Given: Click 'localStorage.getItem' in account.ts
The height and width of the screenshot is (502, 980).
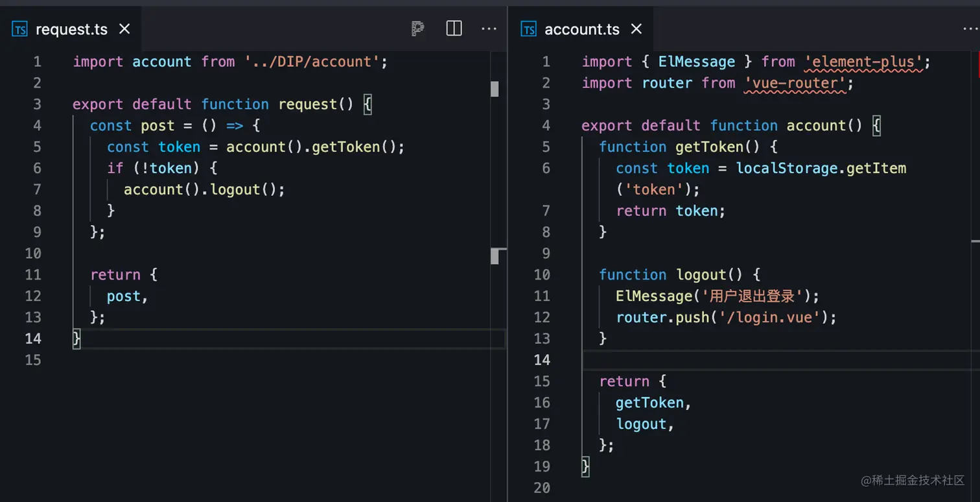Looking at the screenshot, I should pos(821,169).
